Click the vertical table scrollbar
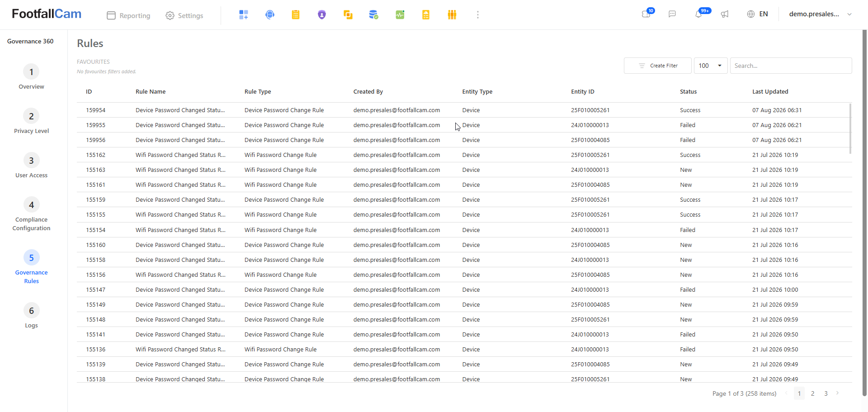Image resolution: width=868 pixels, height=412 pixels. [850, 128]
